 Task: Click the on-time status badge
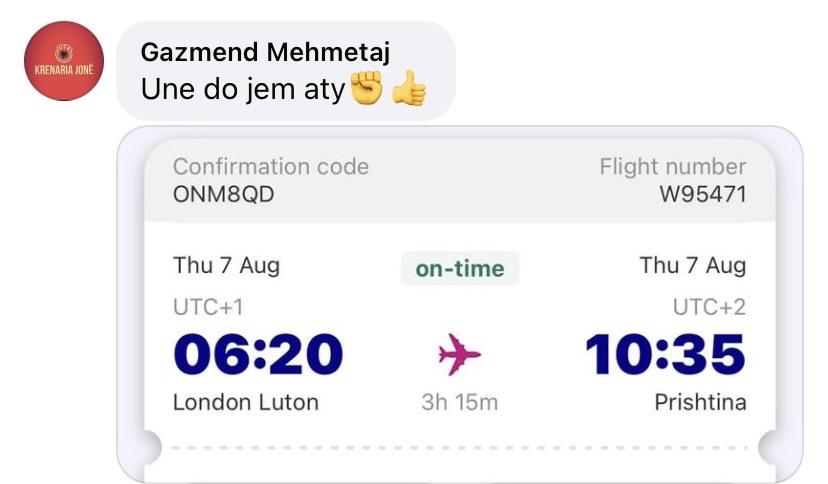(x=460, y=269)
